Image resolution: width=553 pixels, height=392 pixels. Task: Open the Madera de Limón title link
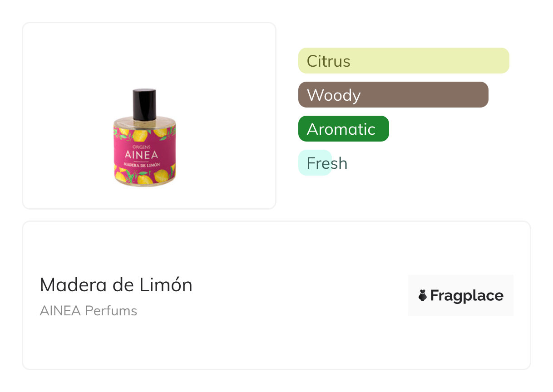coord(116,285)
